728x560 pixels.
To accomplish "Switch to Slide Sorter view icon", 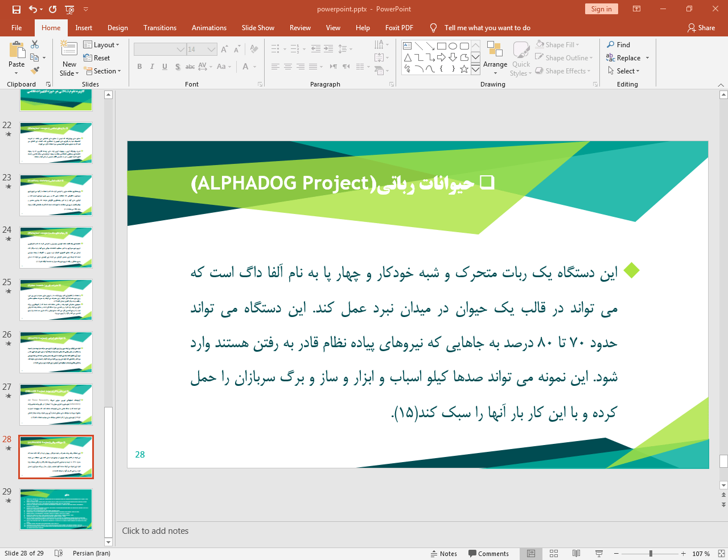I will click(554, 554).
